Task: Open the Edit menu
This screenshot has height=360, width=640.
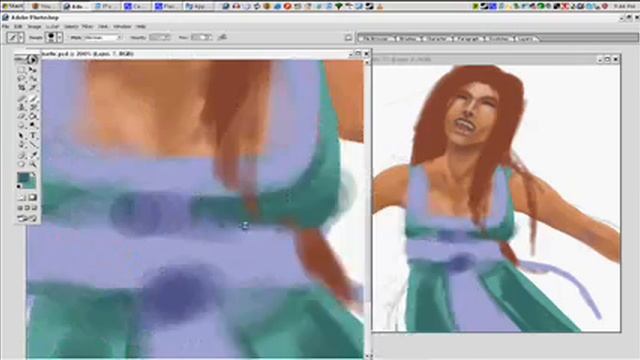Action: point(18,27)
